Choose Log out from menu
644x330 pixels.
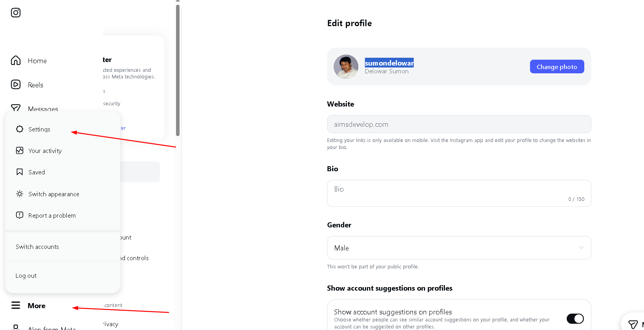pos(26,276)
